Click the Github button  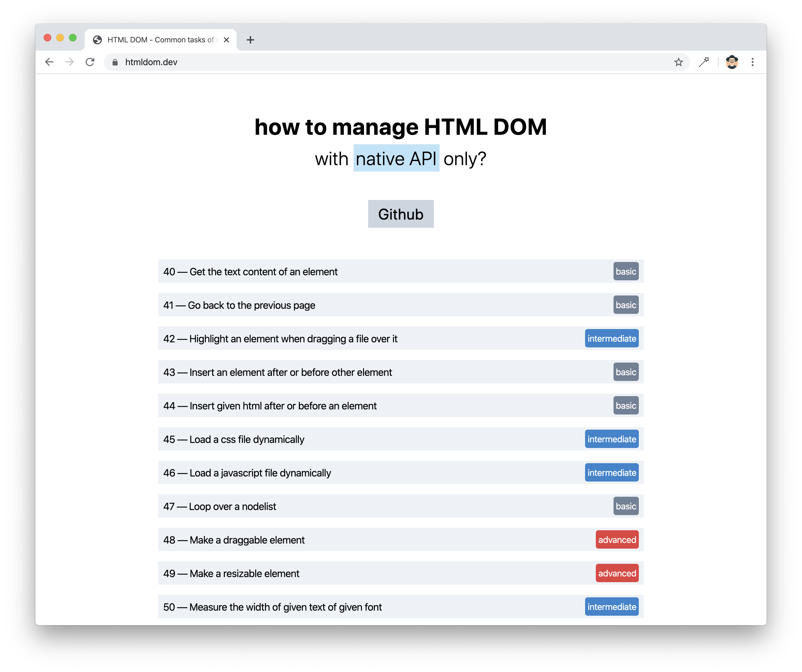(x=401, y=214)
